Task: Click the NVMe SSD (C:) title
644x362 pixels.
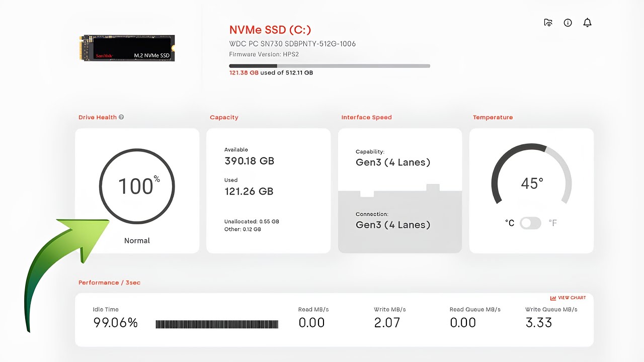Action: click(270, 30)
